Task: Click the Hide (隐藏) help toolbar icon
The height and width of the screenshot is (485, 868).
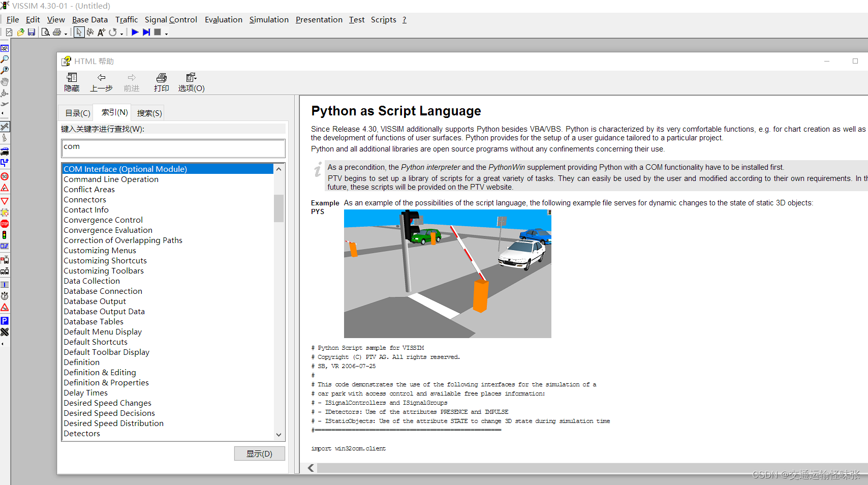Action: pos(72,82)
